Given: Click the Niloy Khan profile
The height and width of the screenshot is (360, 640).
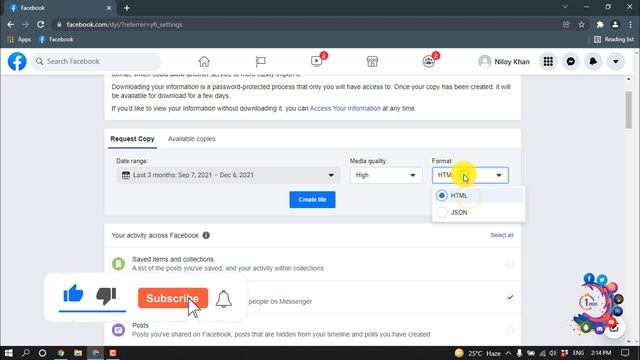Looking at the screenshot, I should click(x=504, y=62).
